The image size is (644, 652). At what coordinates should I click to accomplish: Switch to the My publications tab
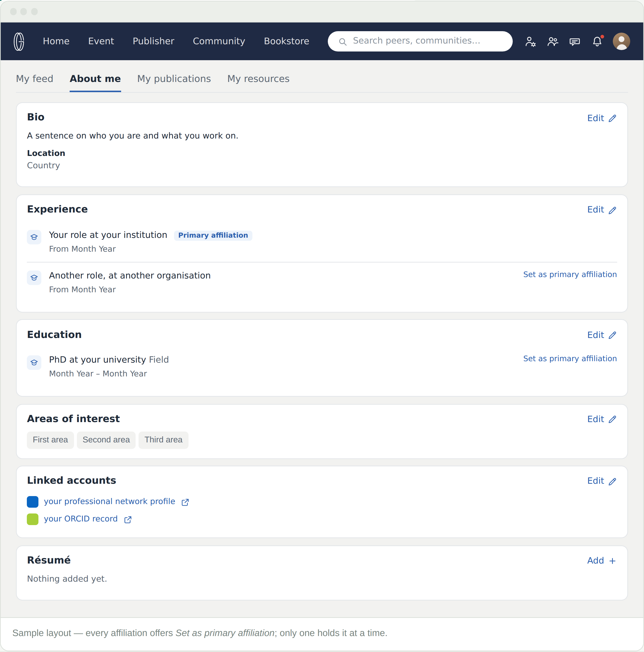pyautogui.click(x=174, y=79)
